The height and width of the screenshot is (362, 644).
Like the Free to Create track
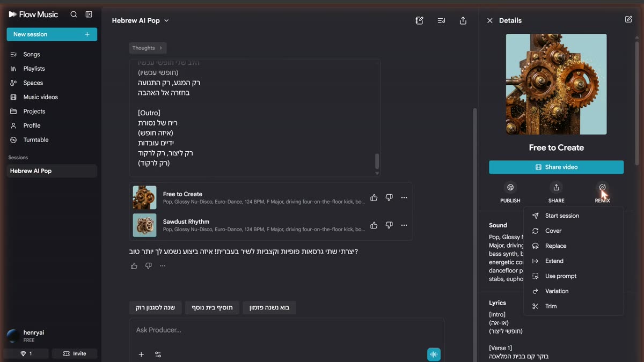374,198
